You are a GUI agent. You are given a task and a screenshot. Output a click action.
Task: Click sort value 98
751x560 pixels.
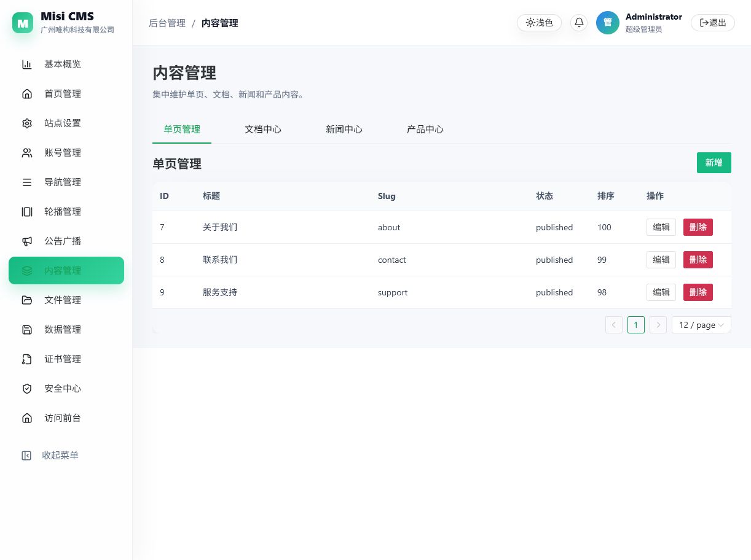(602, 292)
